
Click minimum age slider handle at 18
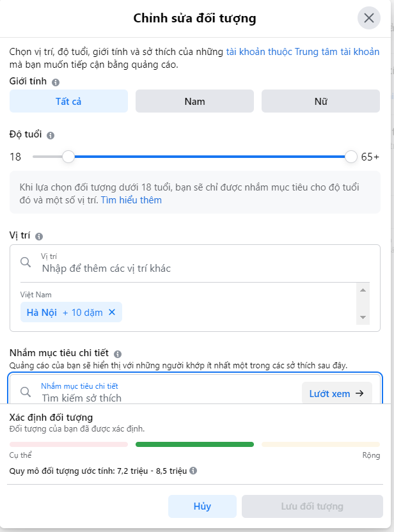click(x=68, y=157)
